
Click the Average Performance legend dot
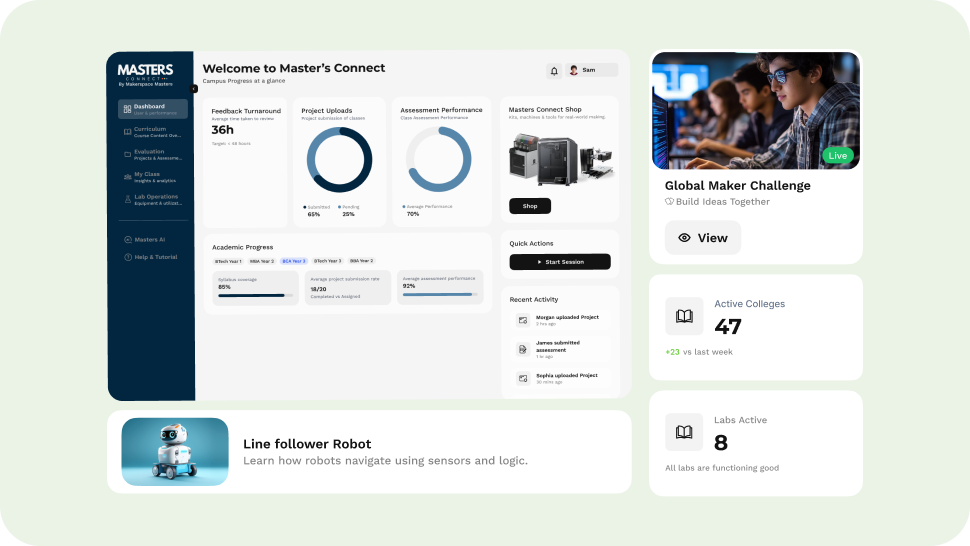404,207
